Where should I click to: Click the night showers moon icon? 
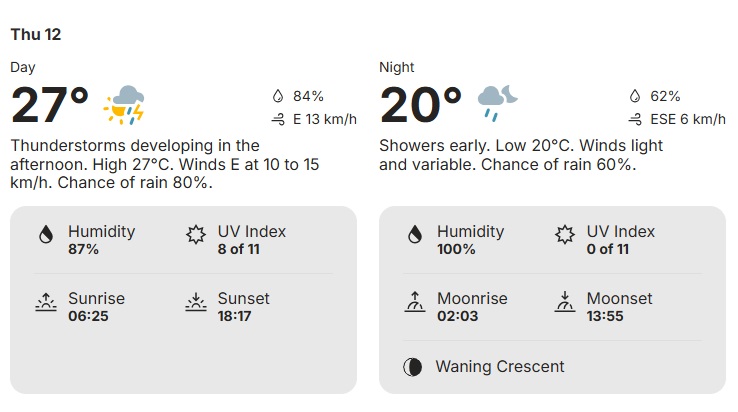[497, 103]
